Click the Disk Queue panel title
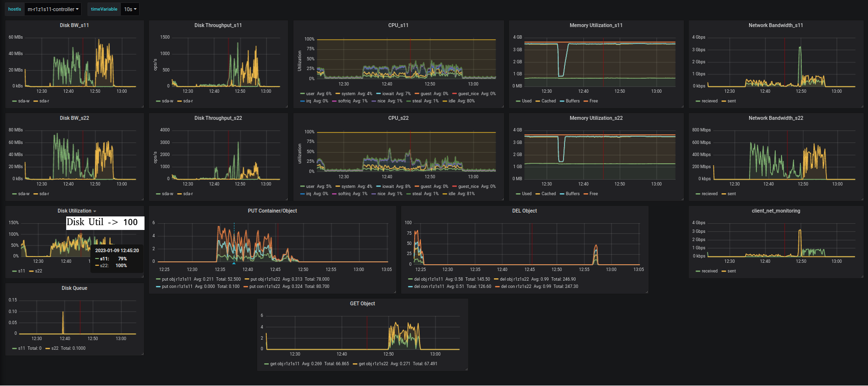The width and height of the screenshot is (868, 386). [x=74, y=288]
